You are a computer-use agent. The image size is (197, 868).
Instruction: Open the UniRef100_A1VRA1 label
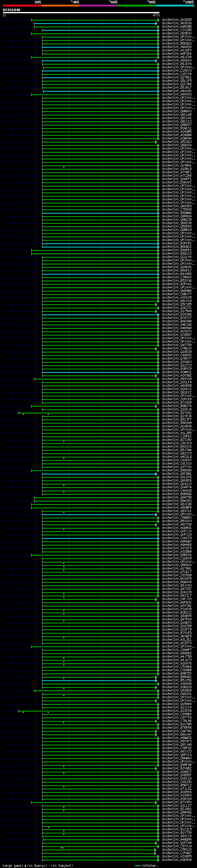pyautogui.click(x=177, y=165)
